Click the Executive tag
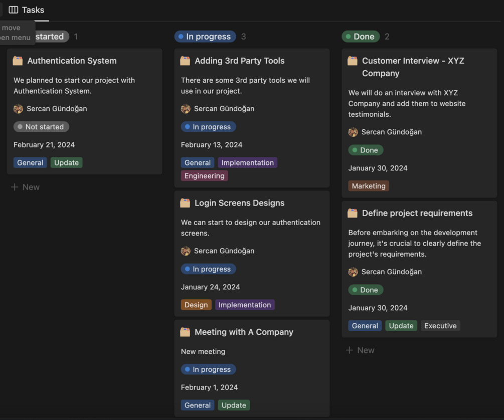 pos(440,325)
